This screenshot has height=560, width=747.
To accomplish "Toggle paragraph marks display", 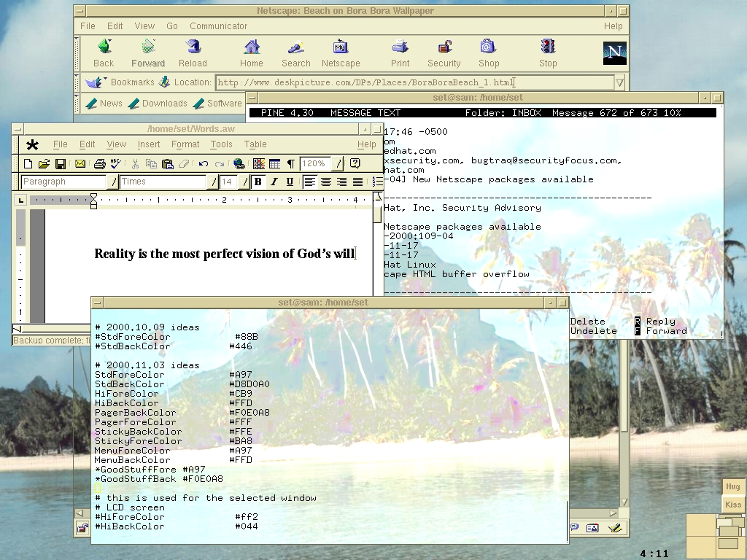I will [x=290, y=164].
